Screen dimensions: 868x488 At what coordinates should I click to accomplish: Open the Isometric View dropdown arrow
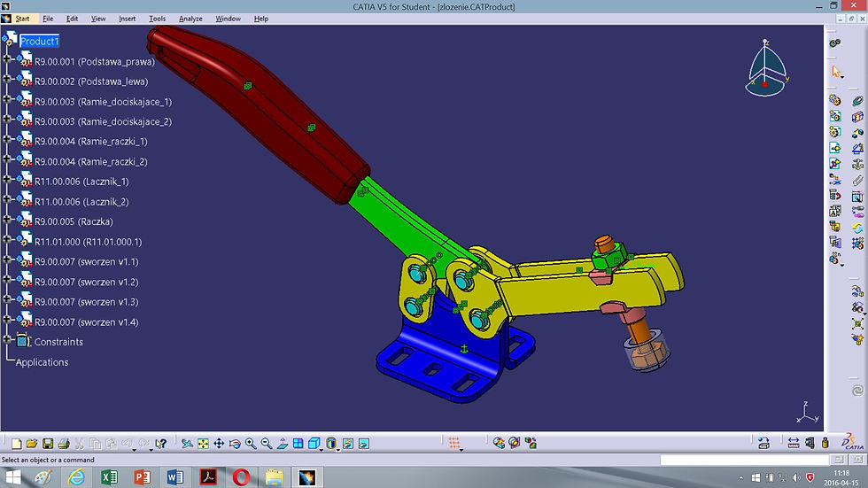pos(322,450)
